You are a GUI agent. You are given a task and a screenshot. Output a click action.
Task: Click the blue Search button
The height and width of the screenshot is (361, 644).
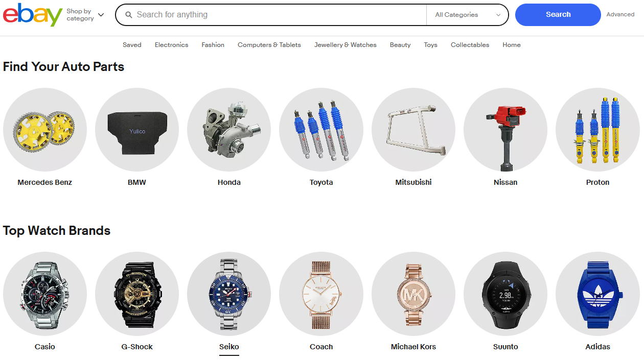(x=558, y=15)
